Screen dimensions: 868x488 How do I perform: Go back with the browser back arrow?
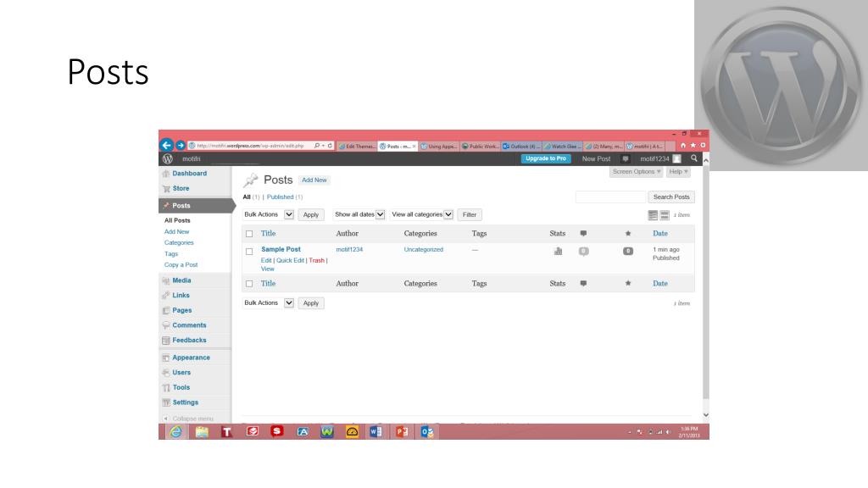pos(166,145)
